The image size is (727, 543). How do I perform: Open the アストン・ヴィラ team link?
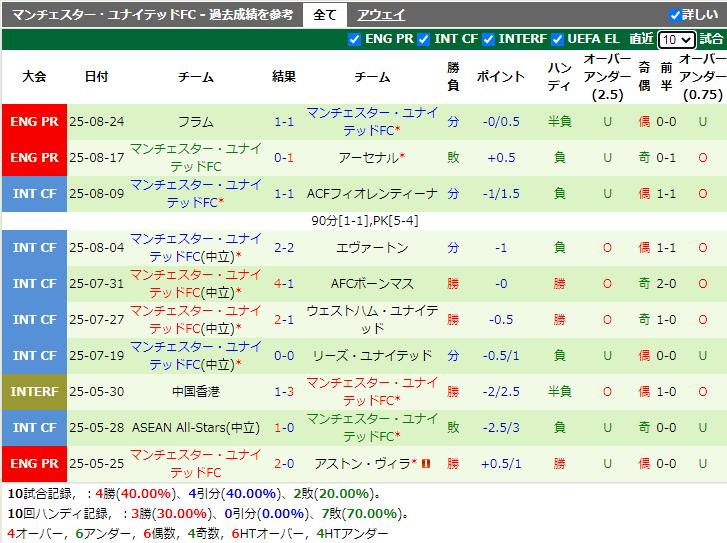363,463
